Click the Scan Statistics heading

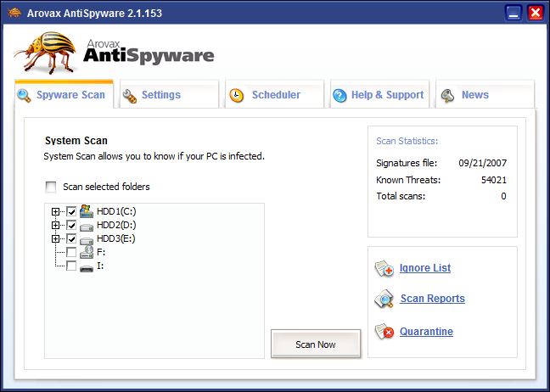tap(407, 141)
